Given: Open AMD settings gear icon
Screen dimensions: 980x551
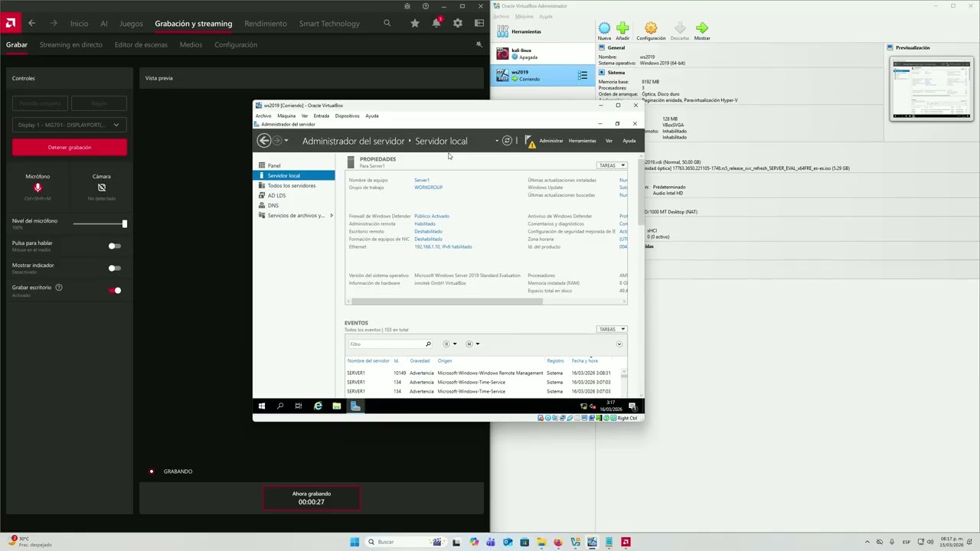Looking at the screenshot, I should coord(458,23).
